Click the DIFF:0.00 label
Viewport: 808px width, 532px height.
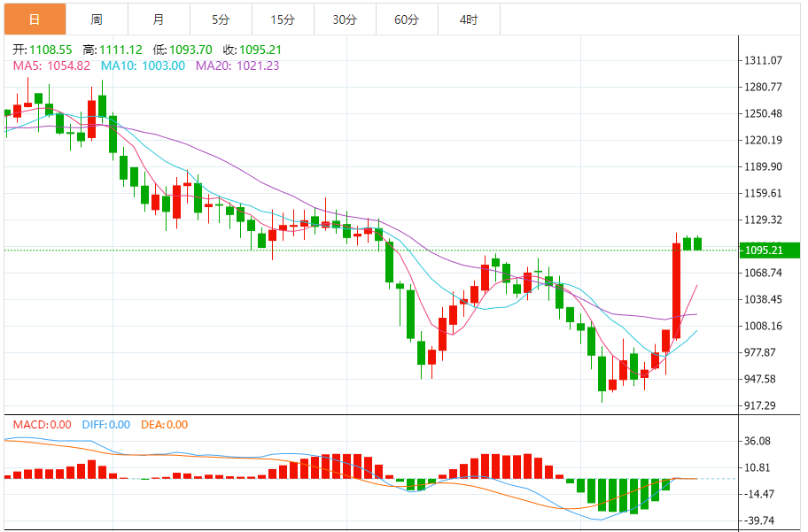(106, 425)
